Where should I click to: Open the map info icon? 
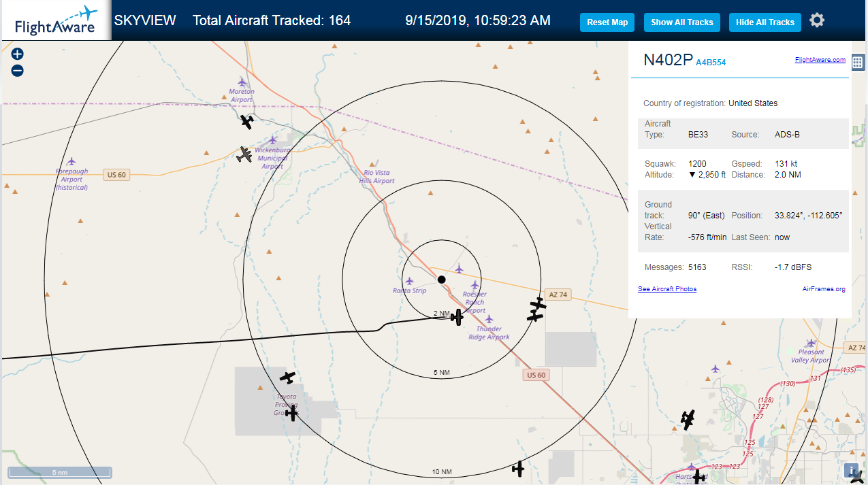(x=851, y=470)
